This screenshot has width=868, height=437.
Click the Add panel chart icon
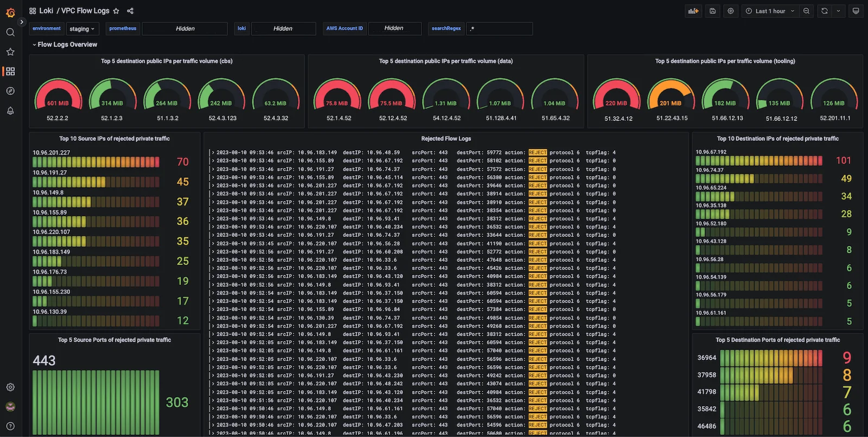(693, 11)
